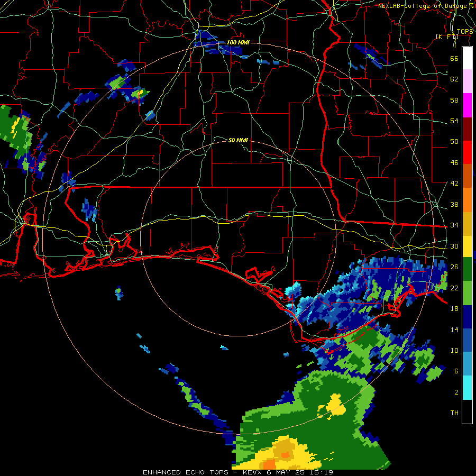Click the legend value '6'
Viewport: 476px width, 476px height.
[x=456, y=371]
